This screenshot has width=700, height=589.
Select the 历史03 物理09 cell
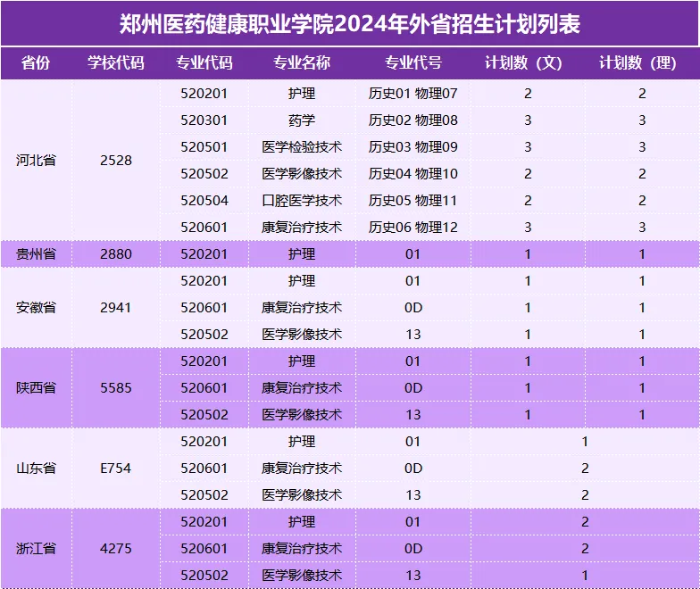point(412,146)
